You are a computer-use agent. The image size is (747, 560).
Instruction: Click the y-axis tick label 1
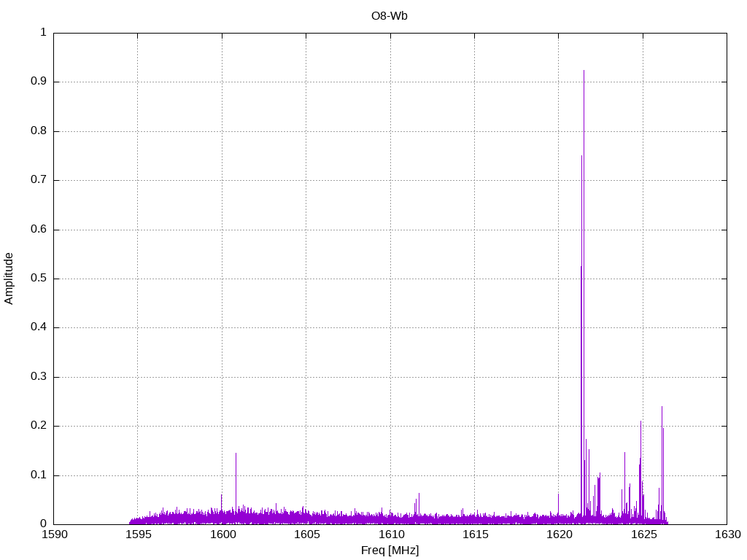tap(43, 32)
